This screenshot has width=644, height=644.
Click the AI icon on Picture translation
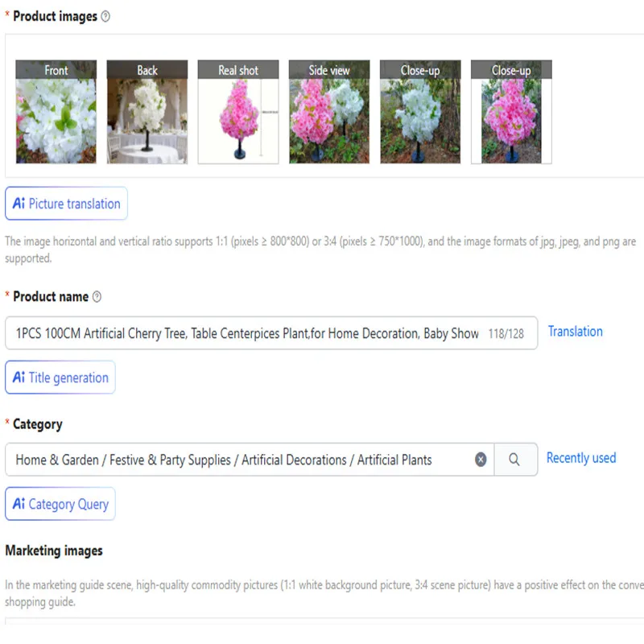[x=19, y=204]
